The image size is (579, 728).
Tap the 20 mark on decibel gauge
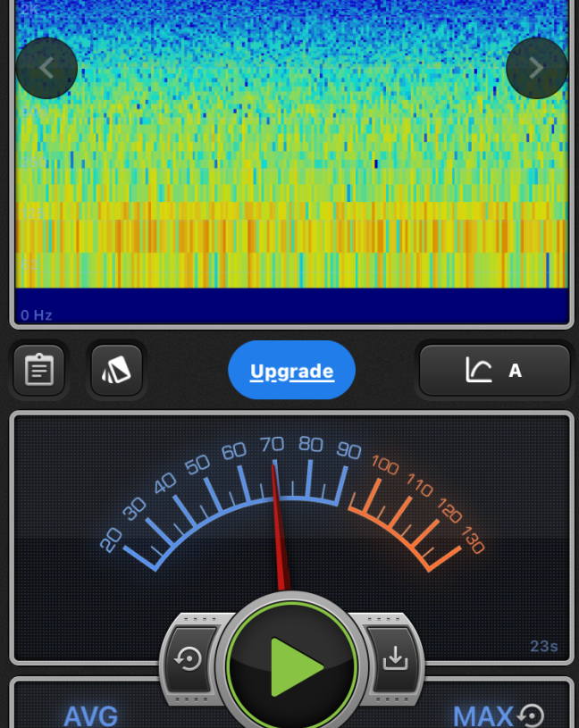(x=112, y=540)
